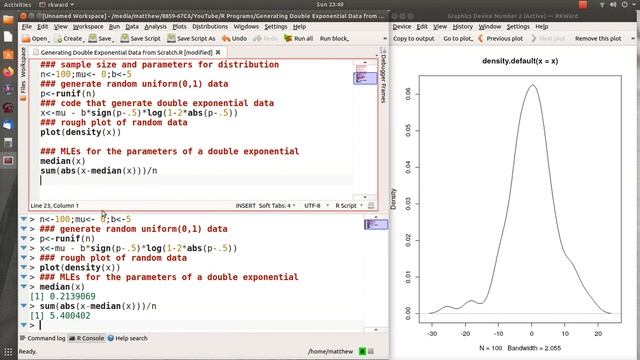Image resolution: width=640 pixels, height=360 pixels.
Task: Collapse the p<-runif(n) console entry
Action: click(x=24, y=238)
